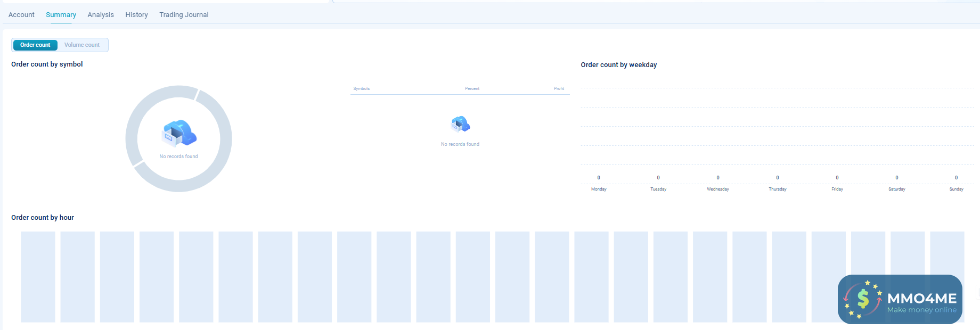This screenshot has width=980, height=330.
Task: Go to the Trading Journal tab
Action: point(184,15)
